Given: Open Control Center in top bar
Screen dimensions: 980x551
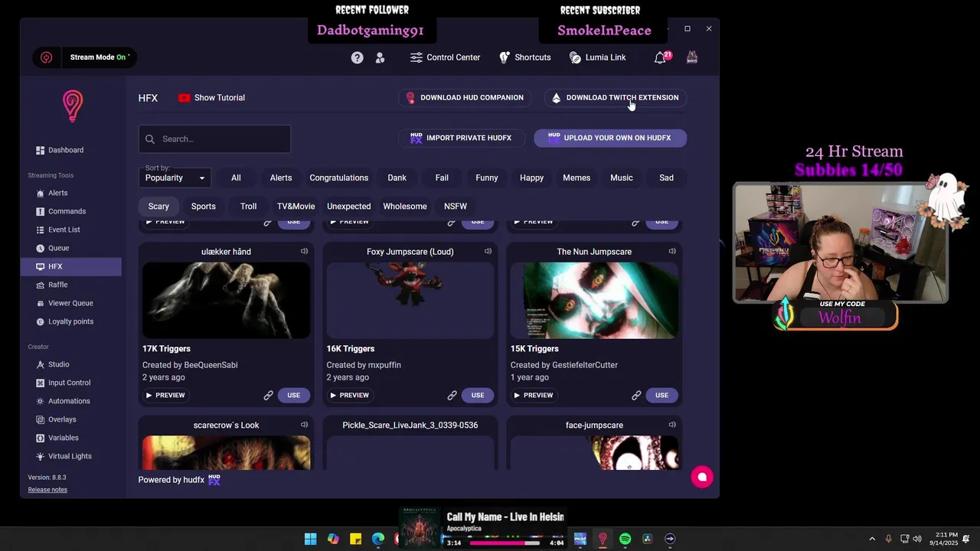Looking at the screenshot, I should 445,57.
